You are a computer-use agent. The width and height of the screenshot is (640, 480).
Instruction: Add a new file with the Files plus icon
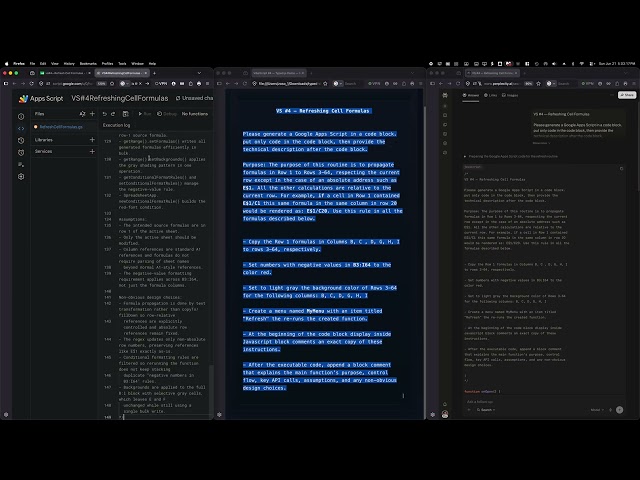pos(92,114)
